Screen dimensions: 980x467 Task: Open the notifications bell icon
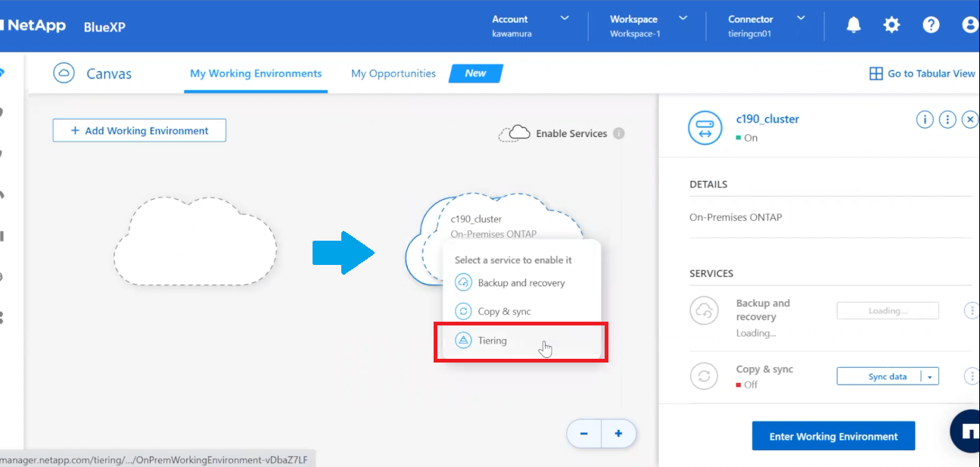(854, 25)
